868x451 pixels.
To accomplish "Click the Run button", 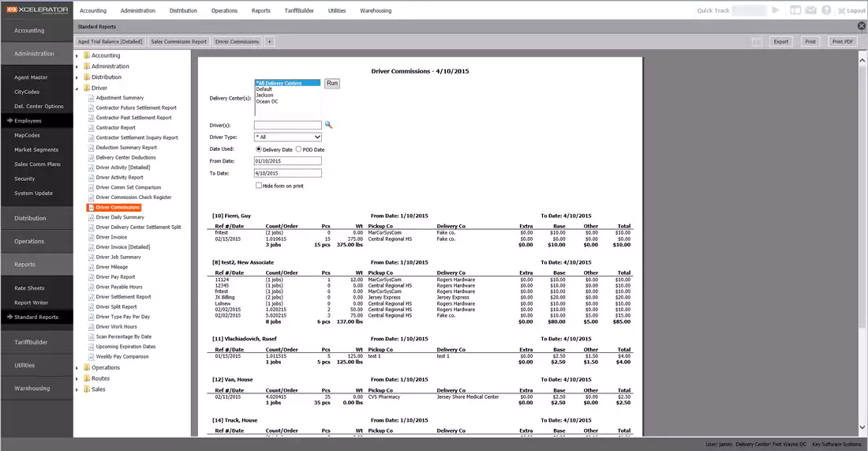I will [x=332, y=83].
